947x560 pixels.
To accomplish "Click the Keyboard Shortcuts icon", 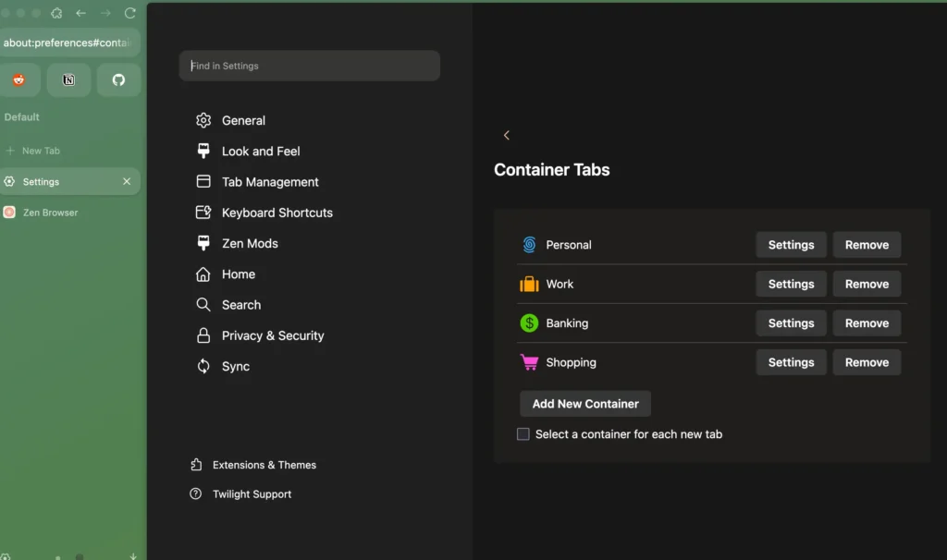I will point(203,213).
